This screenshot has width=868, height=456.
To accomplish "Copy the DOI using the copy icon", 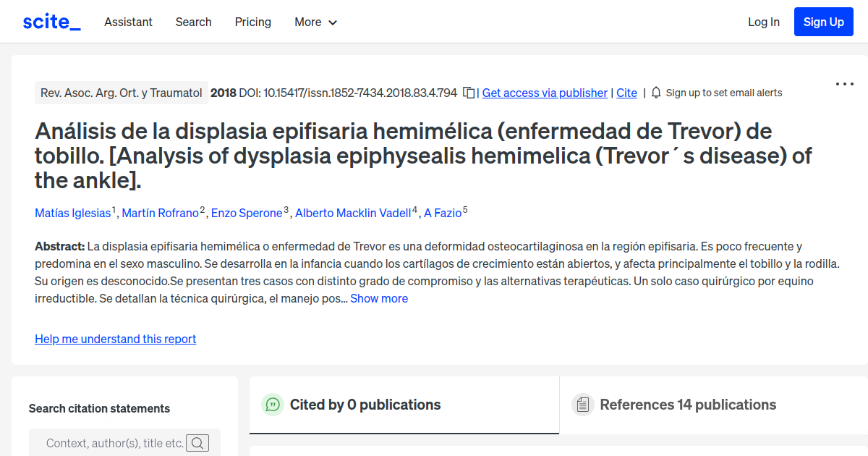I will click(x=469, y=93).
